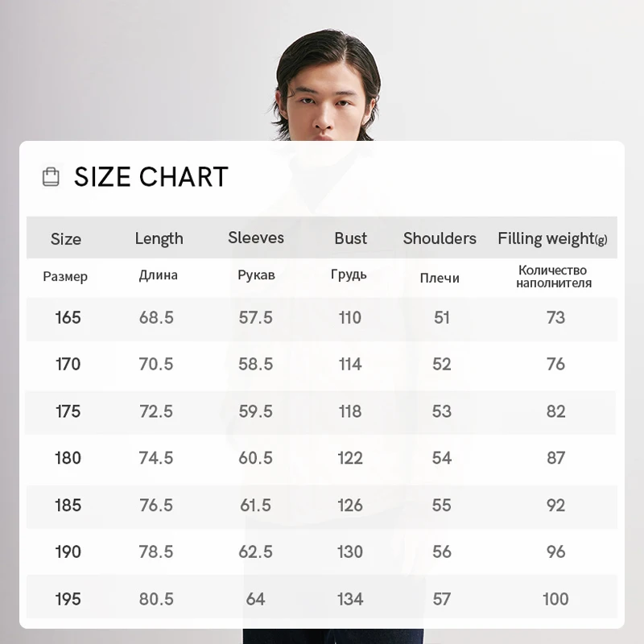Select size 185 row label
This screenshot has width=644, height=644.
click(x=68, y=506)
